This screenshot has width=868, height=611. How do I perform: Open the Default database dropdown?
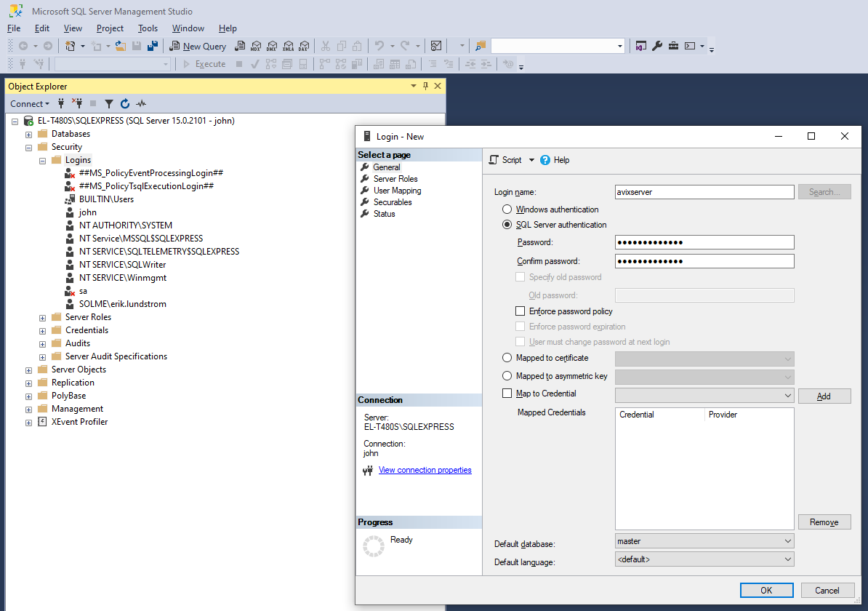click(704, 541)
